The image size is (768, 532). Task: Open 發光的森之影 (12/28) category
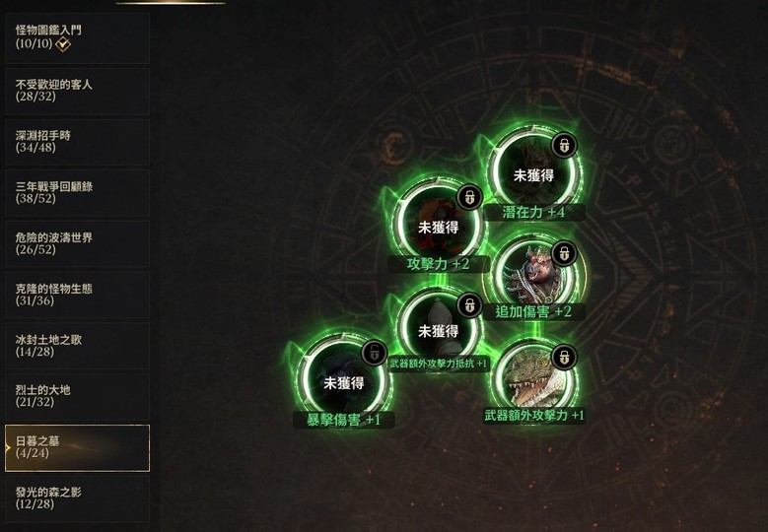[77, 499]
